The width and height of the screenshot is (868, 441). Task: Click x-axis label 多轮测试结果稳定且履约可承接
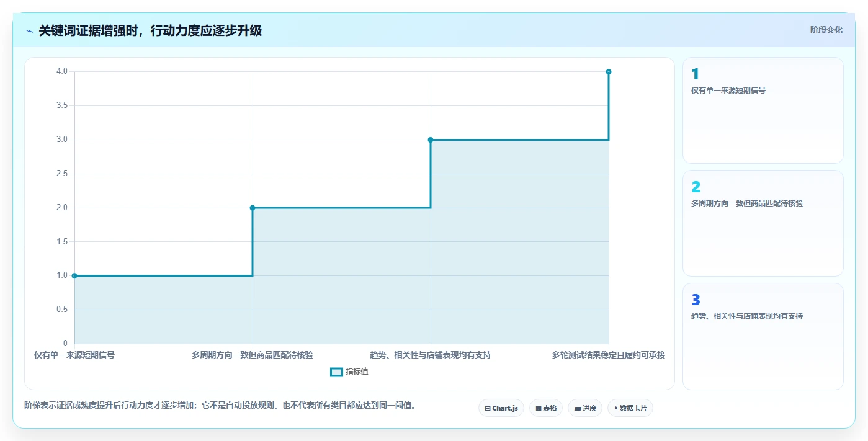[x=609, y=355]
